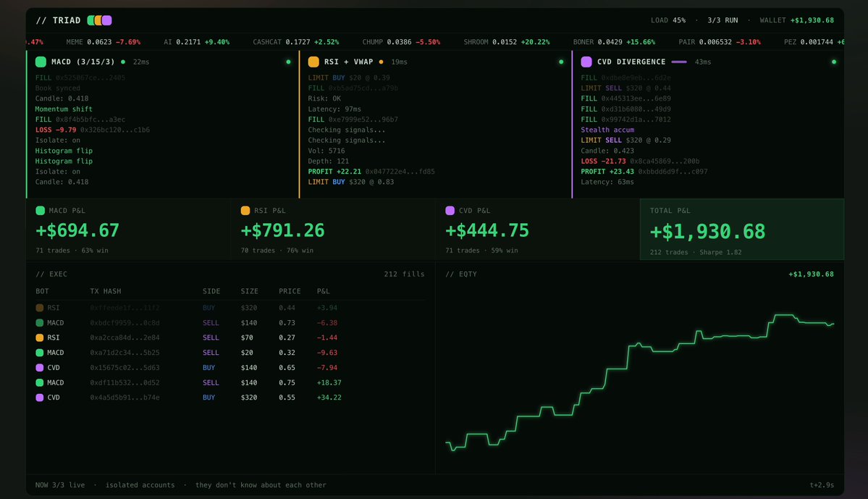This screenshot has height=499, width=868.
Task: Click the status dot of CVD DIVERGENCE panel
Action: coord(834,62)
